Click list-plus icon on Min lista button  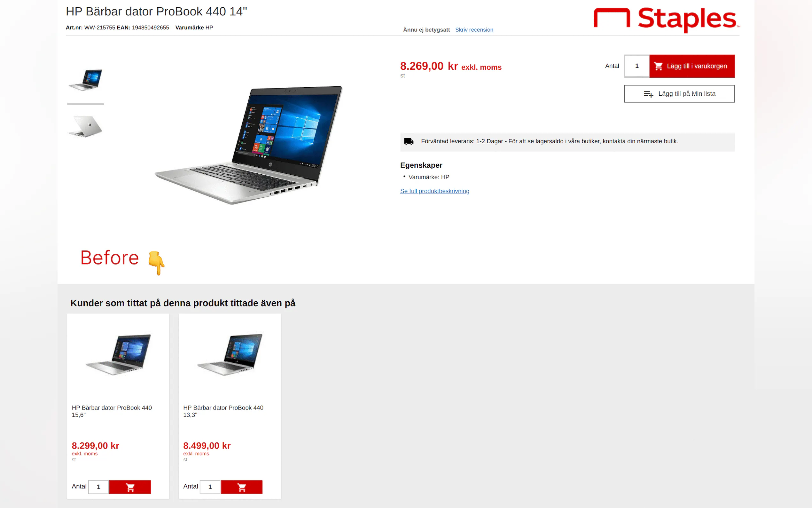tap(648, 94)
